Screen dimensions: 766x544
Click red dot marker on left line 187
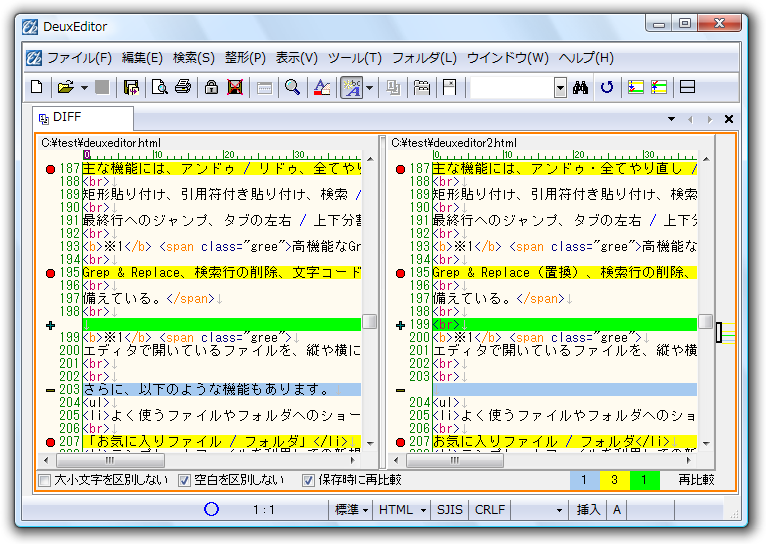pyautogui.click(x=50, y=169)
